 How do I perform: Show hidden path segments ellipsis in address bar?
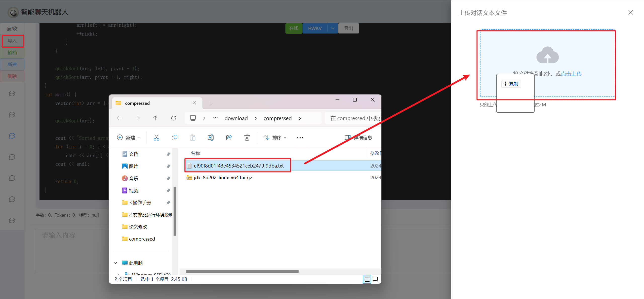(215, 118)
